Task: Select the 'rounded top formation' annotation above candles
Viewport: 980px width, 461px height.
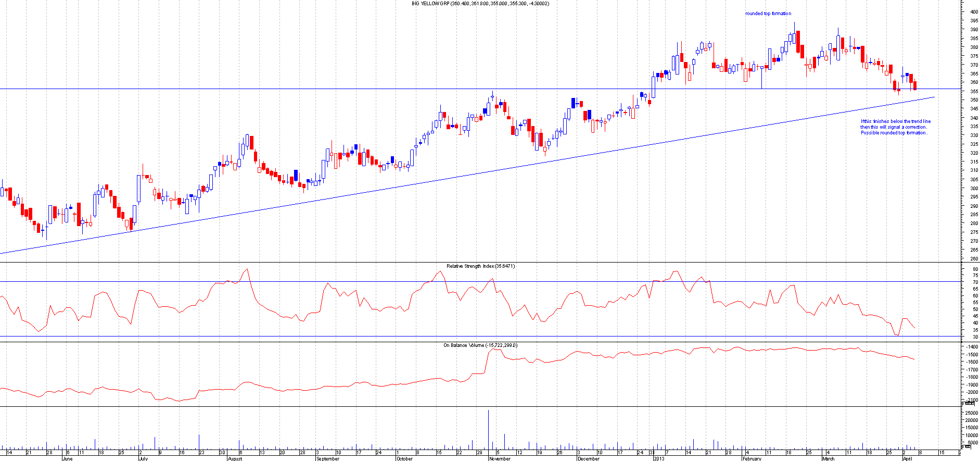Action: click(x=768, y=14)
